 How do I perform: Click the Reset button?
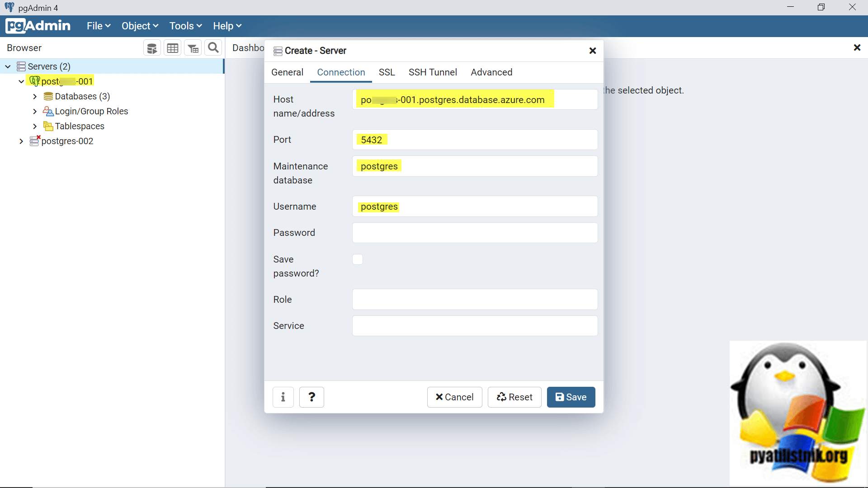coord(514,397)
